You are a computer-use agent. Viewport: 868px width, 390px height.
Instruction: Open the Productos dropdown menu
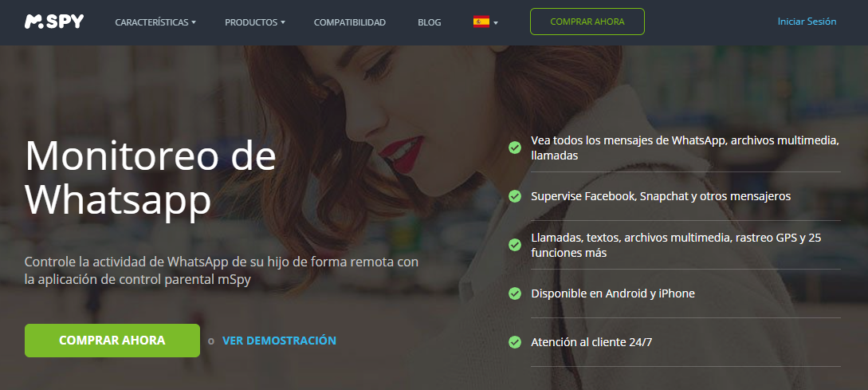coord(254,22)
